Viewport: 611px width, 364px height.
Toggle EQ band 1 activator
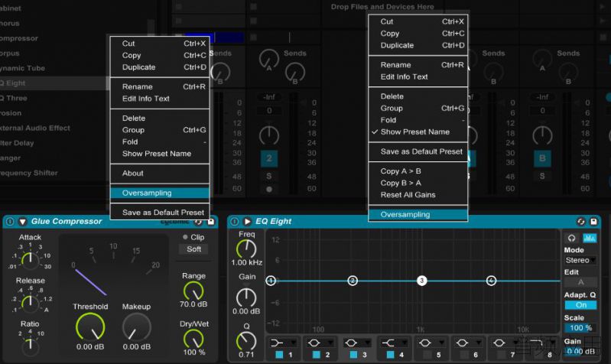(x=279, y=355)
